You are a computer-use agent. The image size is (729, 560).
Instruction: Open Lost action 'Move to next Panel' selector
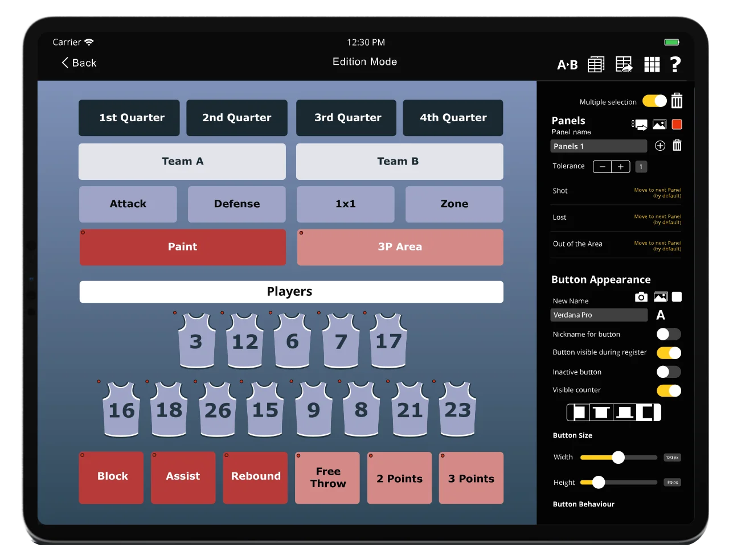click(657, 219)
